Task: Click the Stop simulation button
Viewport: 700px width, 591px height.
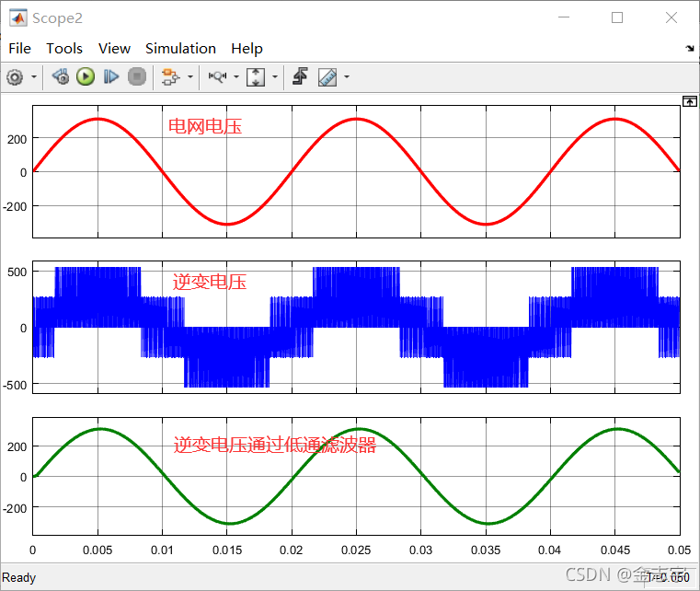Action: (137, 76)
